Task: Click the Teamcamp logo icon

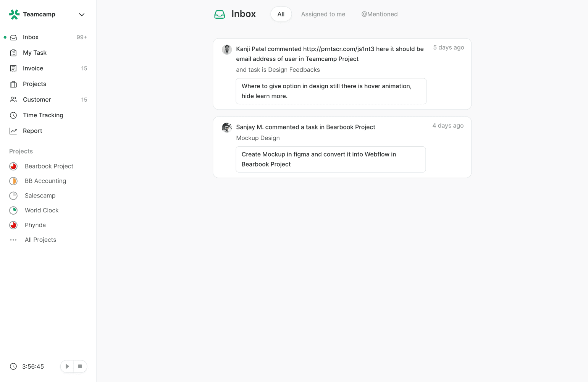Action: 14,15
